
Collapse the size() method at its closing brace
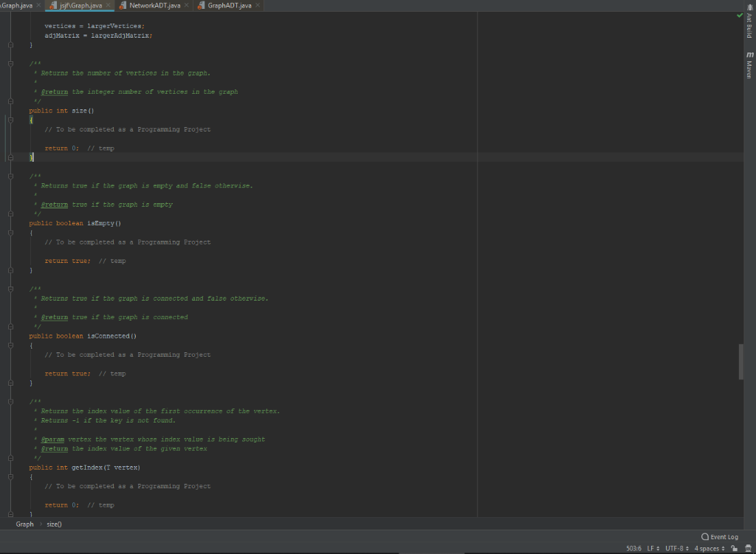click(10, 158)
